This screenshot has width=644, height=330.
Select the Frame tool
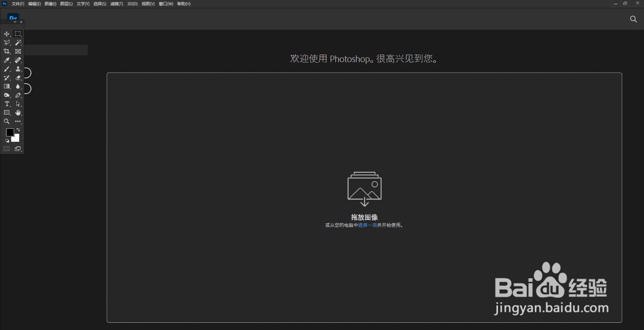(x=18, y=51)
